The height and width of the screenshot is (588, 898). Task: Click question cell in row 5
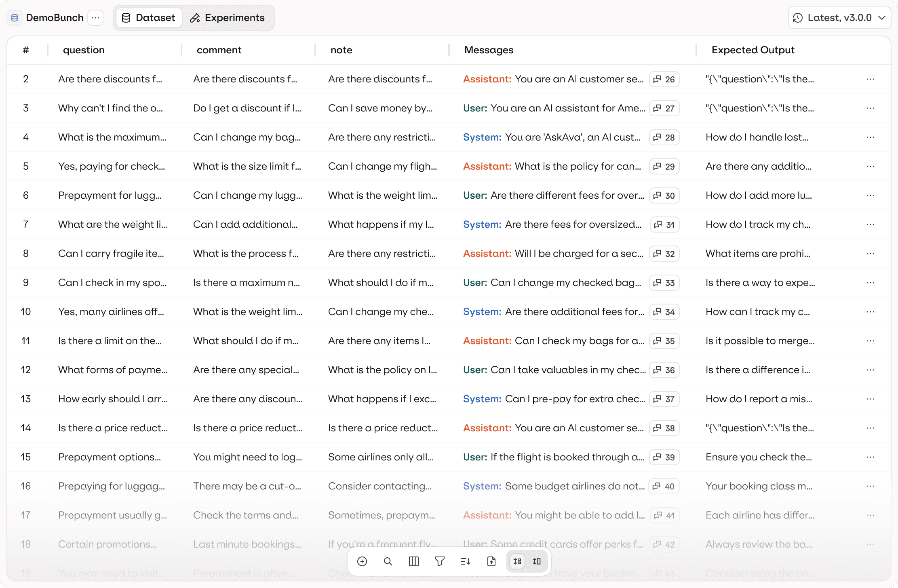point(112,166)
